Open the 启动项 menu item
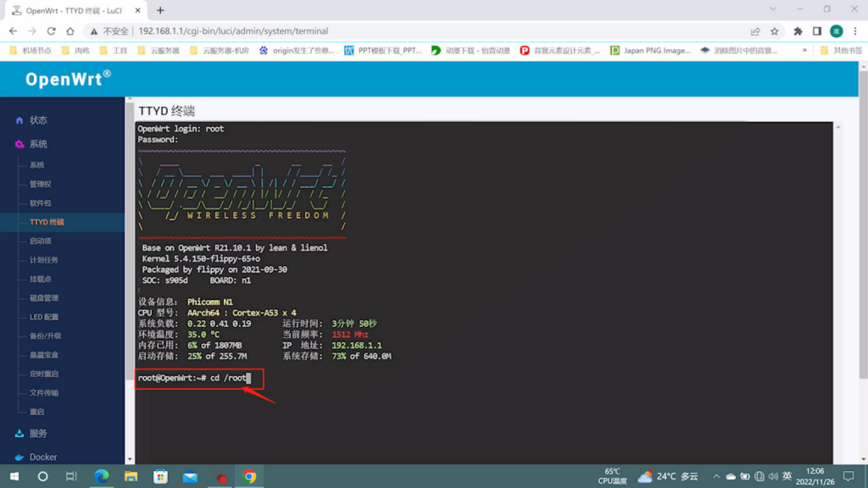Viewport: 868px width, 488px height. coord(41,241)
